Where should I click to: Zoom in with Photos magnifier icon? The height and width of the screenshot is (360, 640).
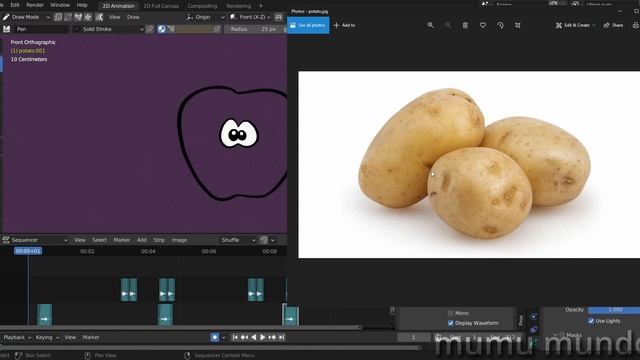pyautogui.click(x=430, y=25)
